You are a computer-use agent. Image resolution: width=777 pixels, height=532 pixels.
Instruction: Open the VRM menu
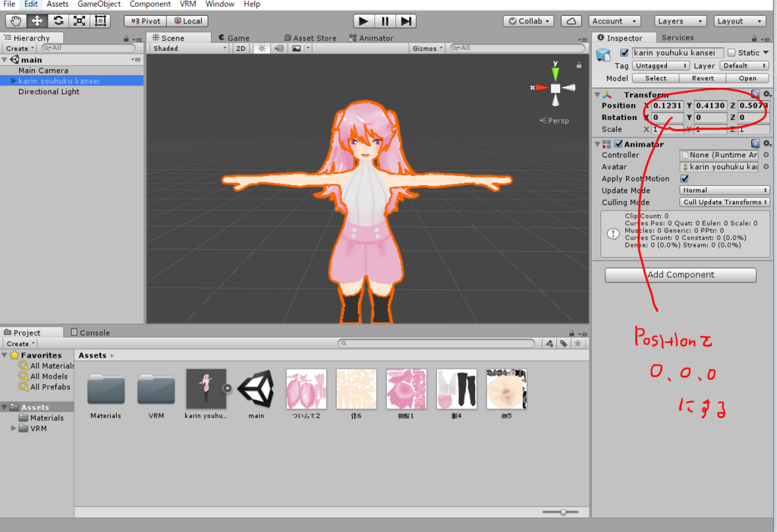click(188, 4)
